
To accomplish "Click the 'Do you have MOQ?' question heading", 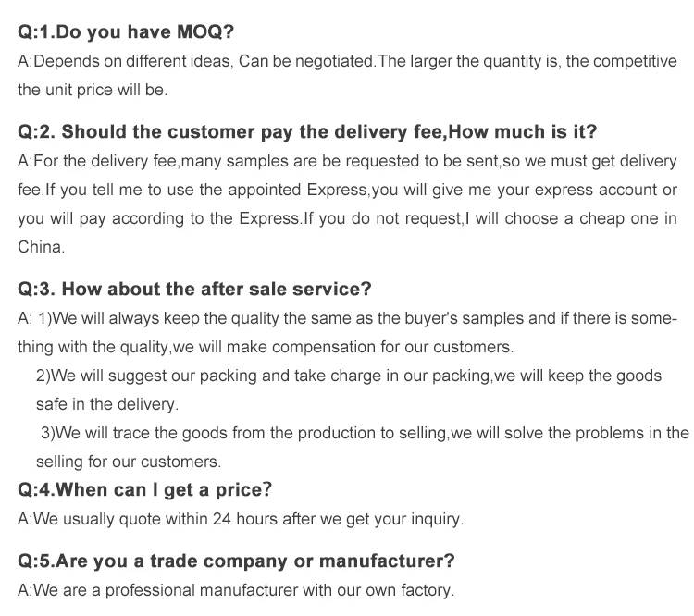I will 126,31.
